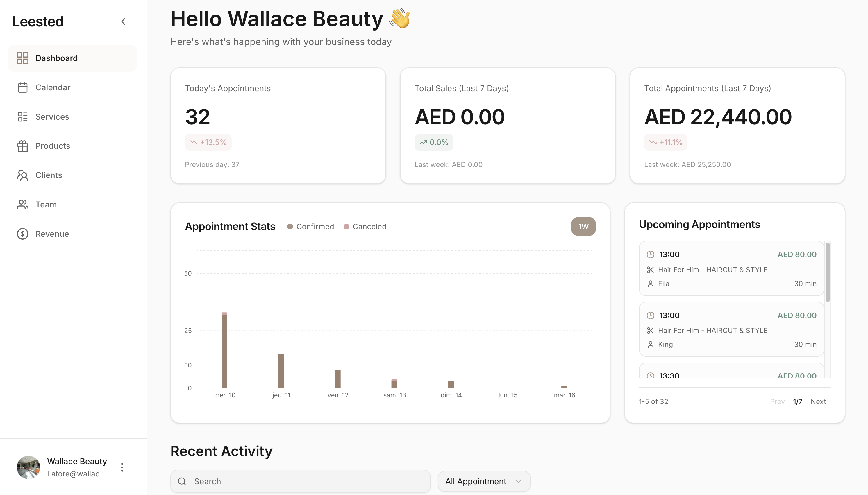
Task: Collapse the sidebar with the chevron arrow
Action: (x=123, y=21)
